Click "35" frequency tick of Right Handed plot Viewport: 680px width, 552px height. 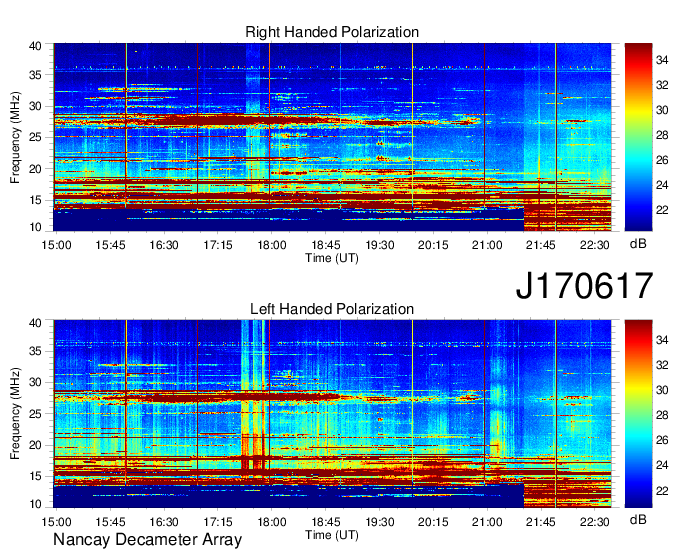pos(36,75)
